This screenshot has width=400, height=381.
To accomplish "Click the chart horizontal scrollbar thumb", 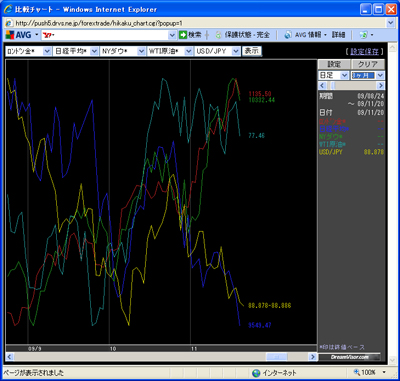I will [277, 357].
